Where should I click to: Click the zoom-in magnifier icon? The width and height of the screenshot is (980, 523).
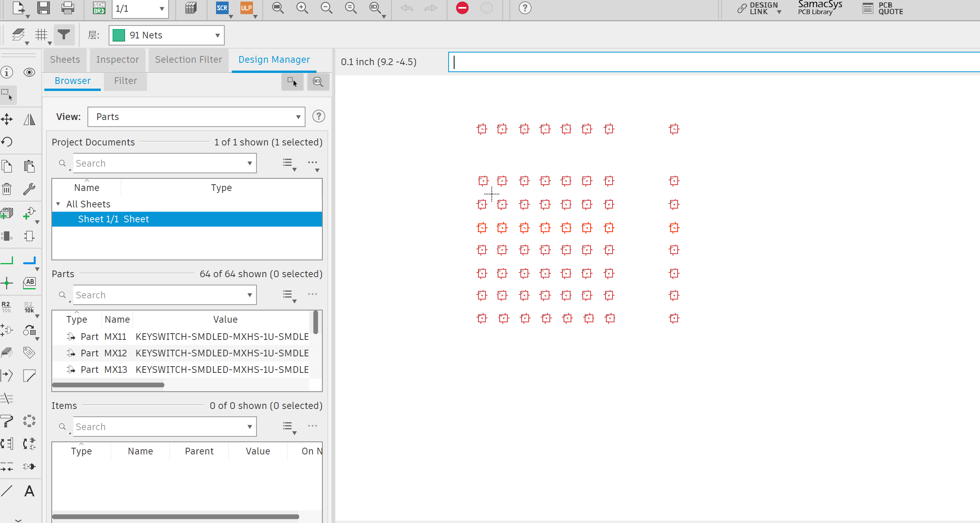point(302,8)
